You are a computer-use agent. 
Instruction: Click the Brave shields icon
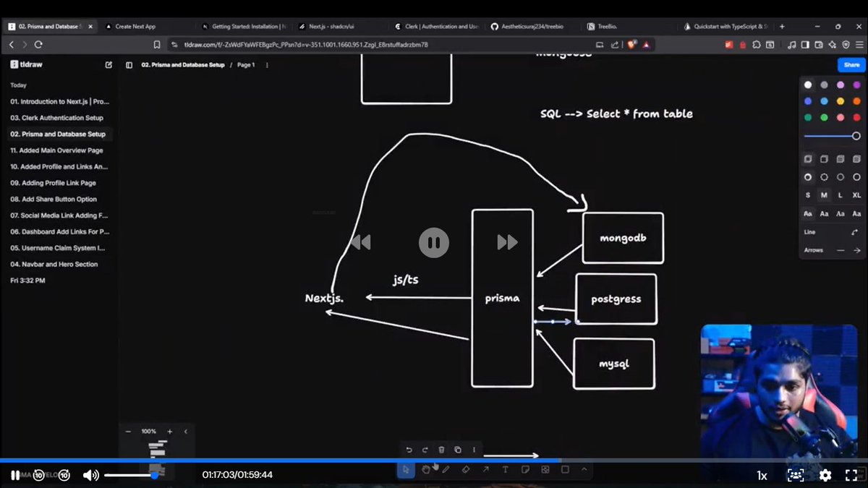[631, 45]
